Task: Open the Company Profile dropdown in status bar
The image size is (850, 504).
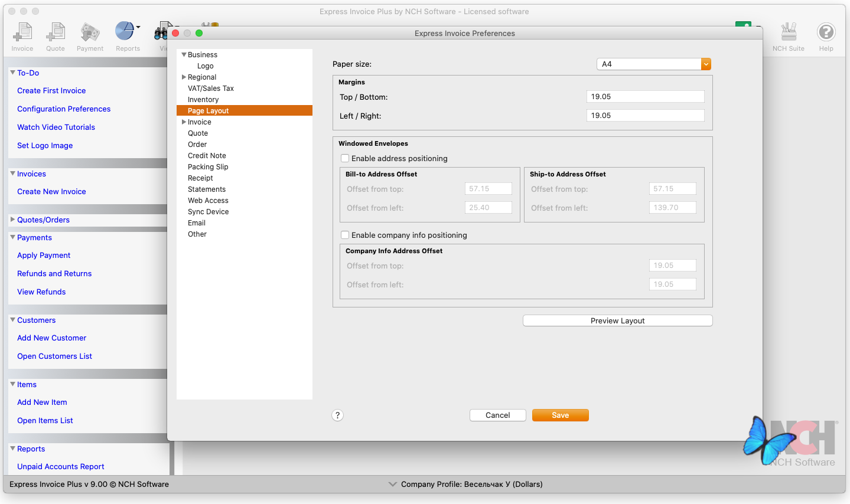Action: coord(393,484)
